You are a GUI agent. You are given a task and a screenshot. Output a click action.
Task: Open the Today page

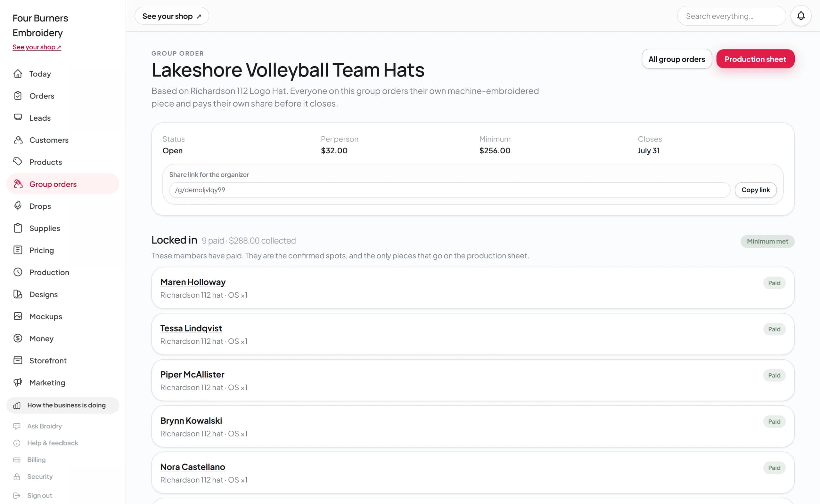coord(63,74)
